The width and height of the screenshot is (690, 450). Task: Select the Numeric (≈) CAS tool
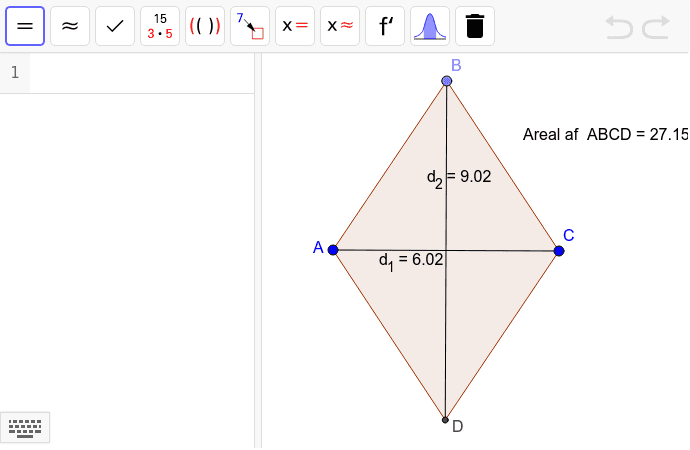(70, 26)
